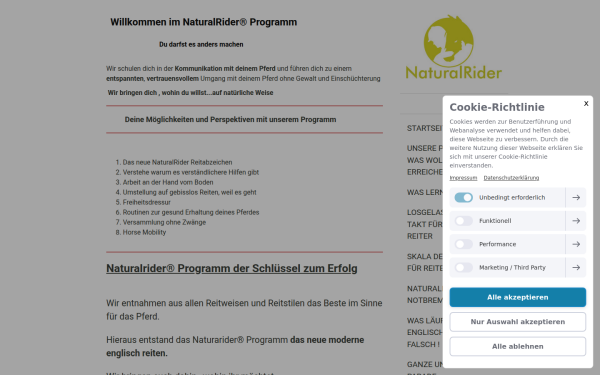Expand details arrow for Unbedingt erforderlich
This screenshot has height=375, width=600.
pyautogui.click(x=576, y=197)
